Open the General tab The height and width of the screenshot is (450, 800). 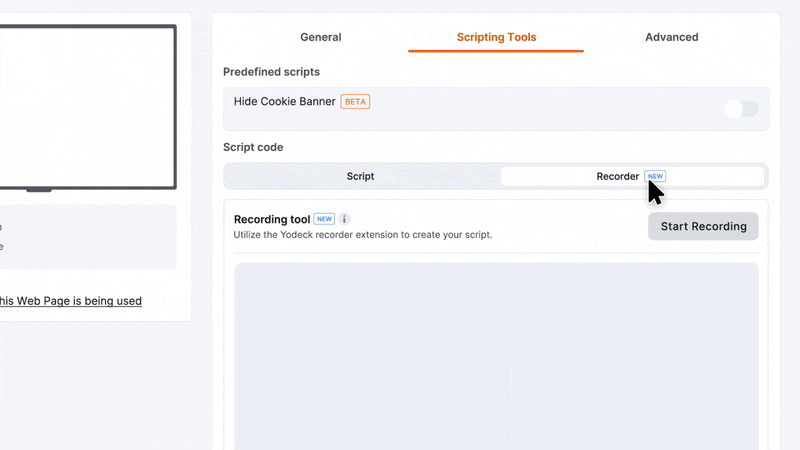pos(320,37)
